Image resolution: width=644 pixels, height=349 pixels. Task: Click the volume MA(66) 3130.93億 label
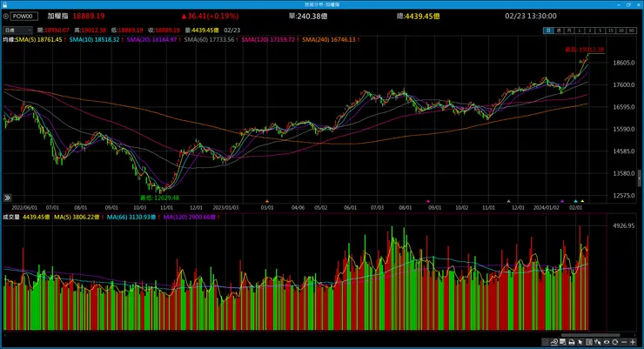pyautogui.click(x=131, y=218)
